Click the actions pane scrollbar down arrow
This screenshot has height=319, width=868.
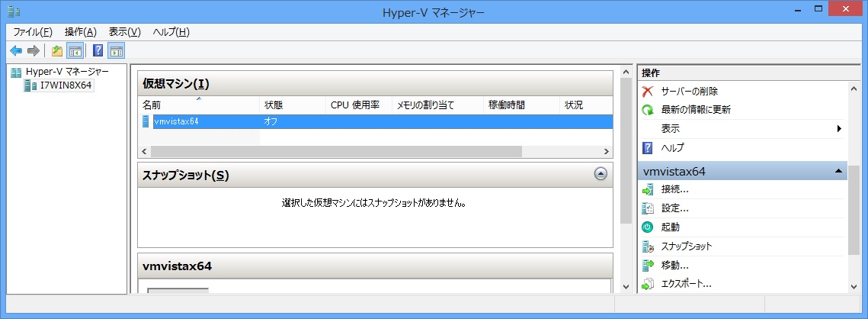(854, 287)
